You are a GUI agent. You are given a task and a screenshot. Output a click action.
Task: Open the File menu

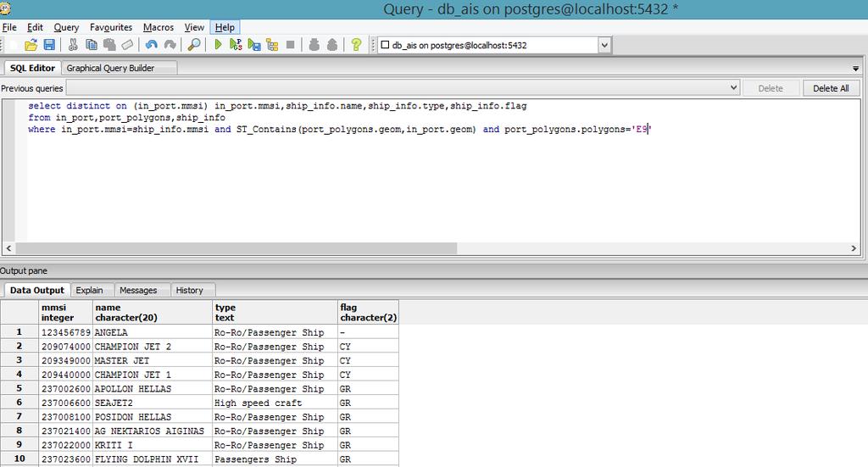[9, 27]
